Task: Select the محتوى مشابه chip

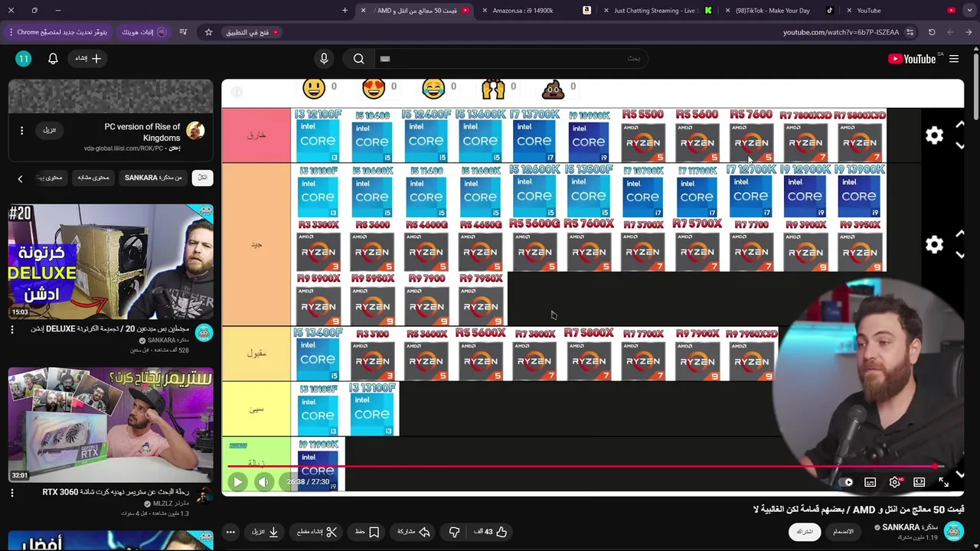Action: pyautogui.click(x=93, y=178)
